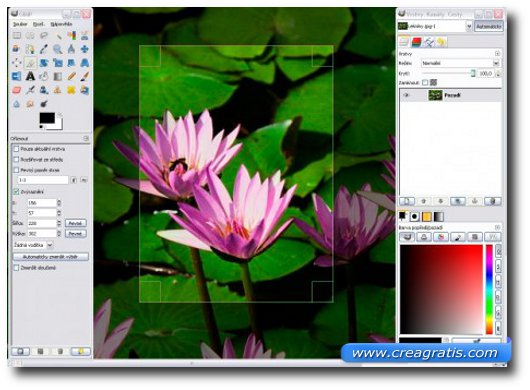Open the 'Žádná vodítka' guides dropdown

coord(33,245)
